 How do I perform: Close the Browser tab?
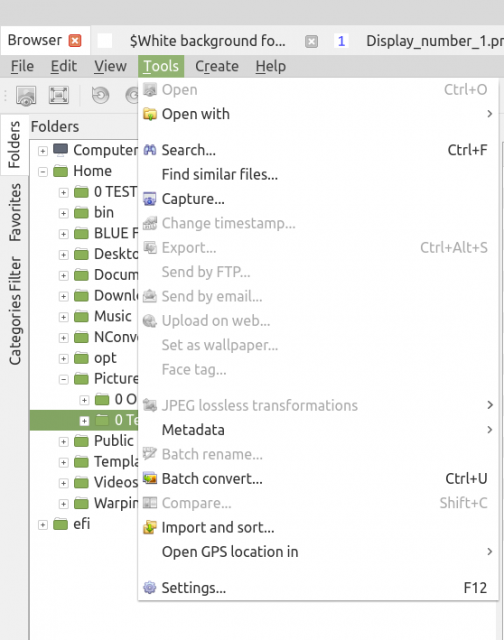coord(75,41)
